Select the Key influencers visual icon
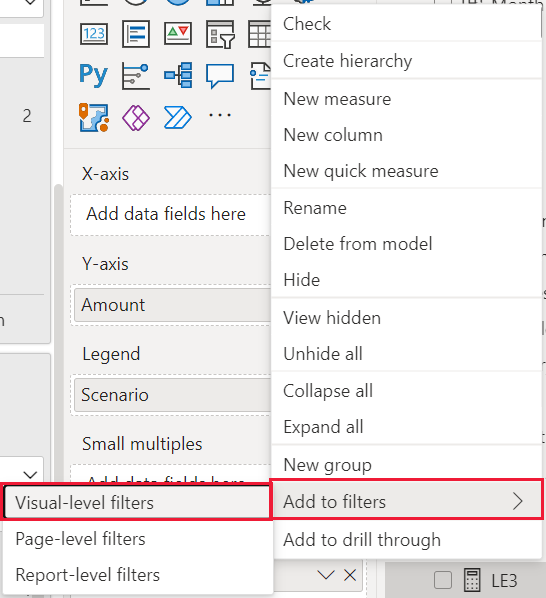The height and width of the screenshot is (598, 546). 136,76
